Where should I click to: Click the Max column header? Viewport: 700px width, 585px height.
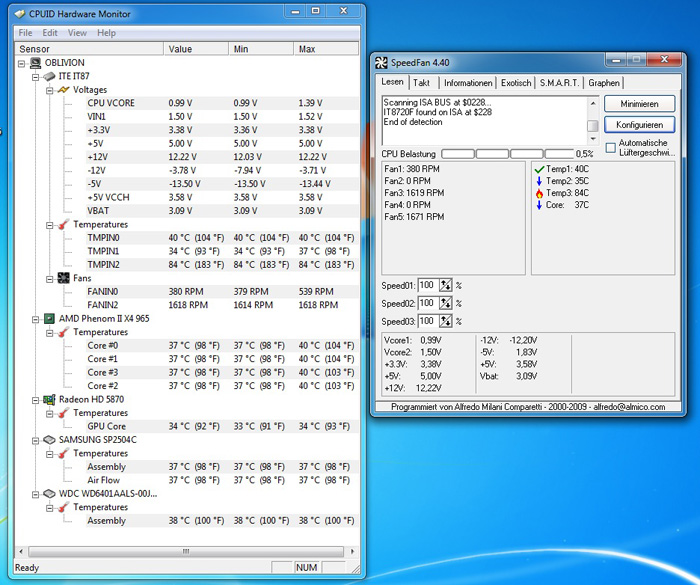(326, 49)
